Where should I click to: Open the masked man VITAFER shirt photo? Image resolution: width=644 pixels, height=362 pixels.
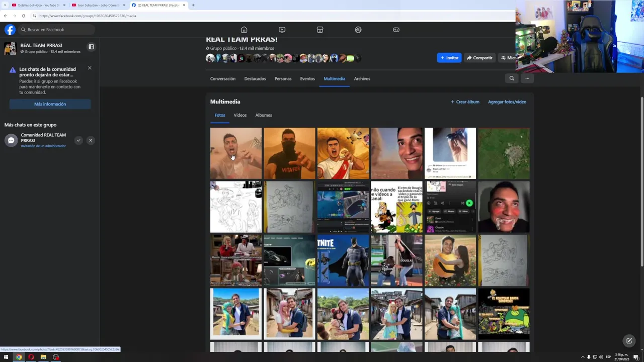coord(289,153)
